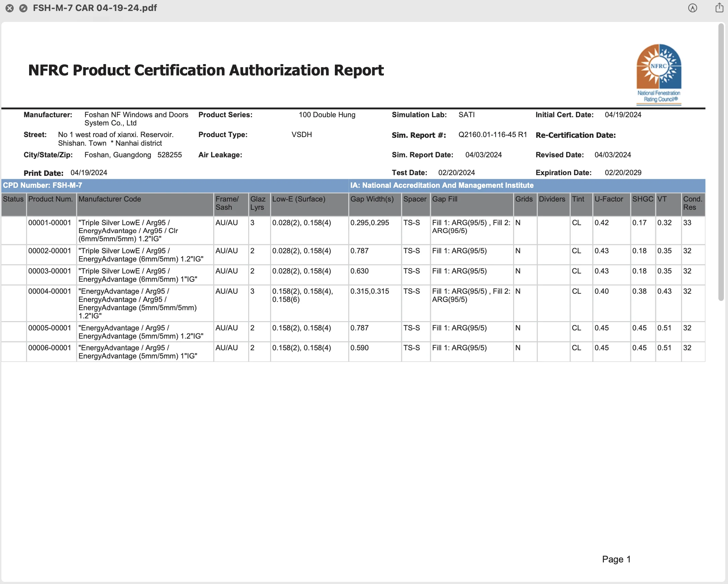Click the full screen expand icon
The height and width of the screenshot is (584, 728).
pyautogui.click(x=23, y=8)
